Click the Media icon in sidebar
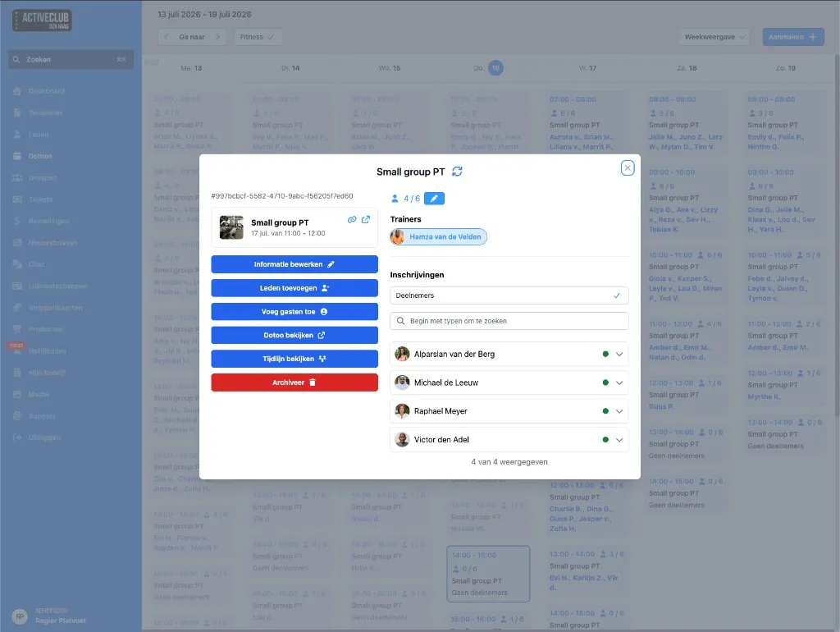The width and height of the screenshot is (840, 632). pyautogui.click(x=17, y=394)
